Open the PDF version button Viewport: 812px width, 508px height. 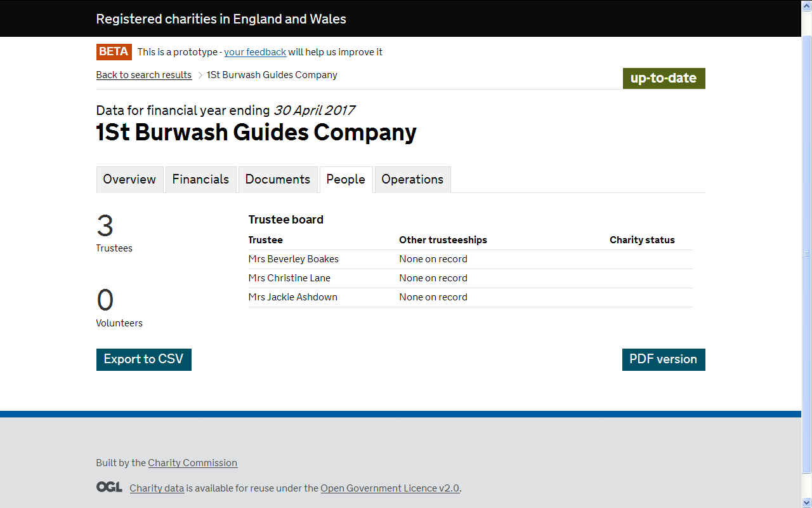coord(664,359)
